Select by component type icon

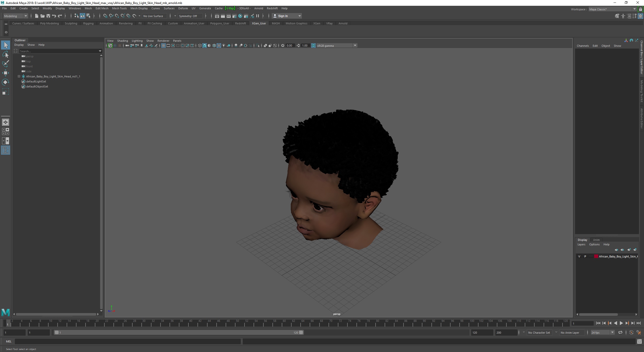(x=88, y=16)
